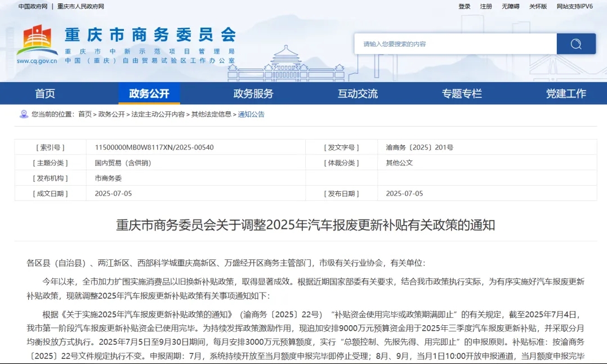Click the 无障碍 accessibility link
This screenshot has height=364, width=607.
(510, 7)
